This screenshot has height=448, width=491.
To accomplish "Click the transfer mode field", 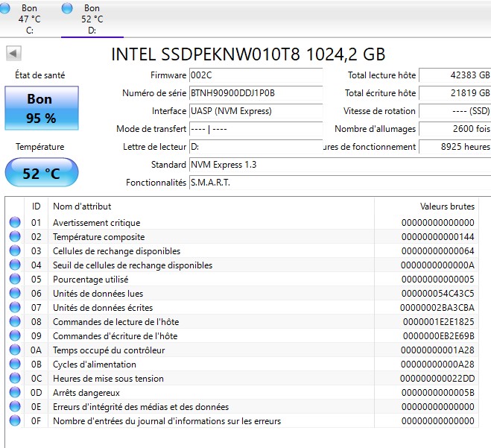I will (256, 129).
